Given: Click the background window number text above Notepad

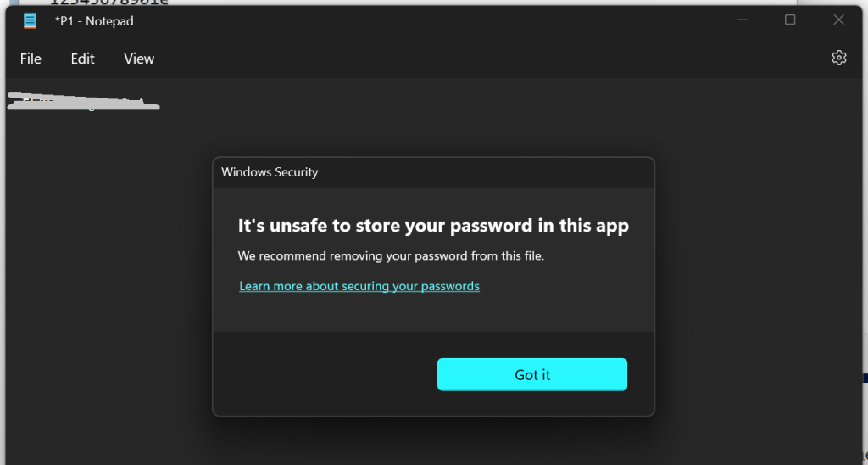Looking at the screenshot, I should coord(108,3).
